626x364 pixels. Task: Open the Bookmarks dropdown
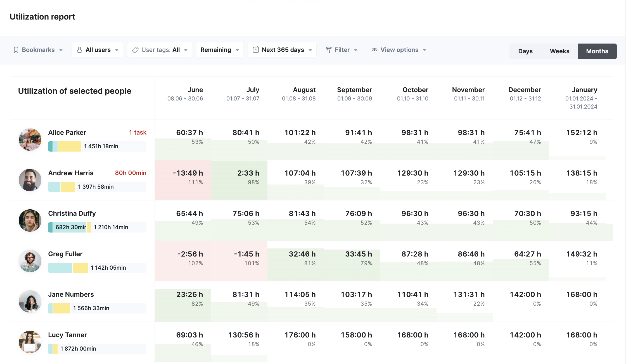click(x=38, y=50)
